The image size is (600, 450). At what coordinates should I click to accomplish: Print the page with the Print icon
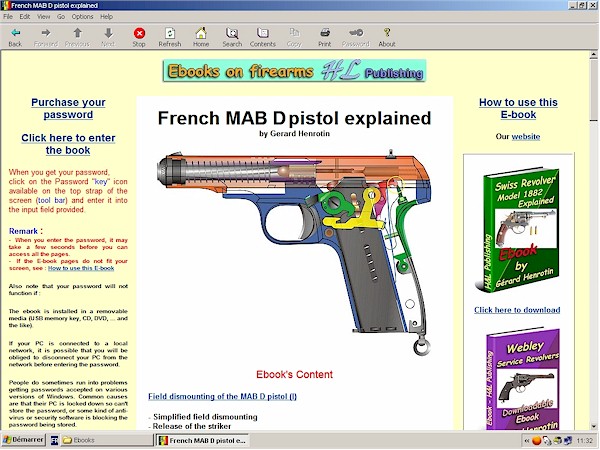coord(325,33)
